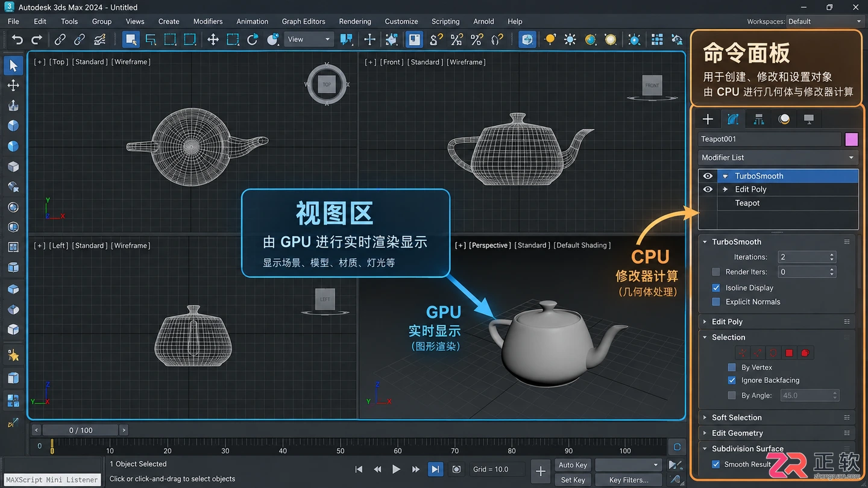Uncheck Isoline Display checkbox
Image resolution: width=868 pixels, height=488 pixels.
click(x=716, y=288)
